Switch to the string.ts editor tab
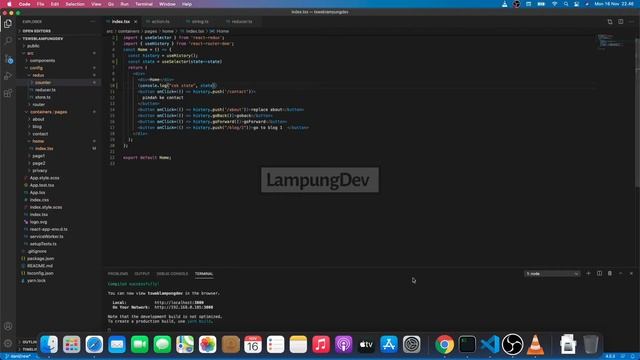The width and height of the screenshot is (640, 360). pyautogui.click(x=200, y=22)
